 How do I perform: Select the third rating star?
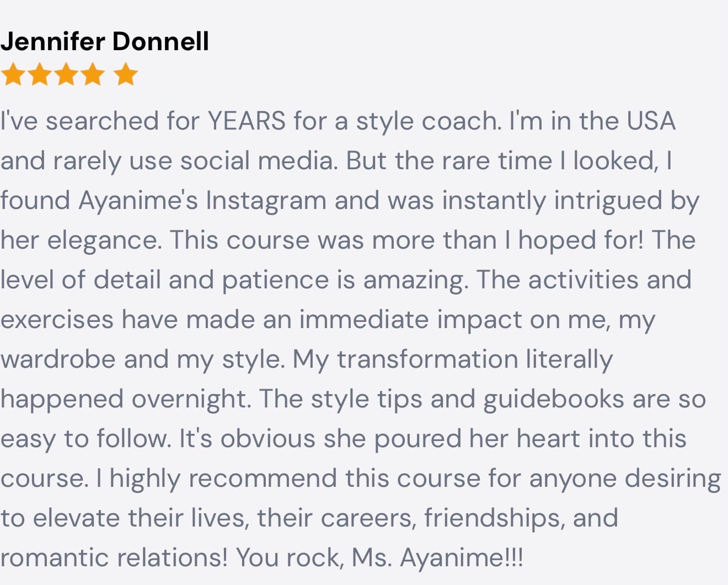tap(66, 74)
